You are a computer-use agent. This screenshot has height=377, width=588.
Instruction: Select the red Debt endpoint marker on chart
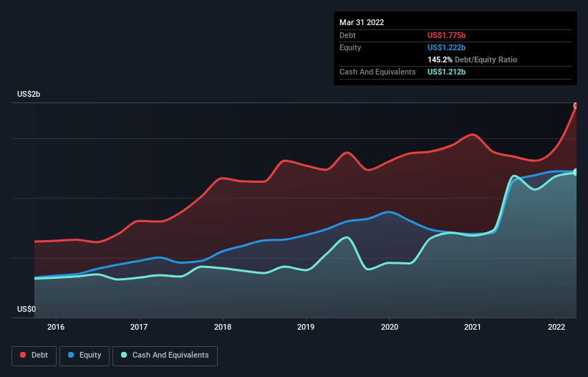(576, 105)
